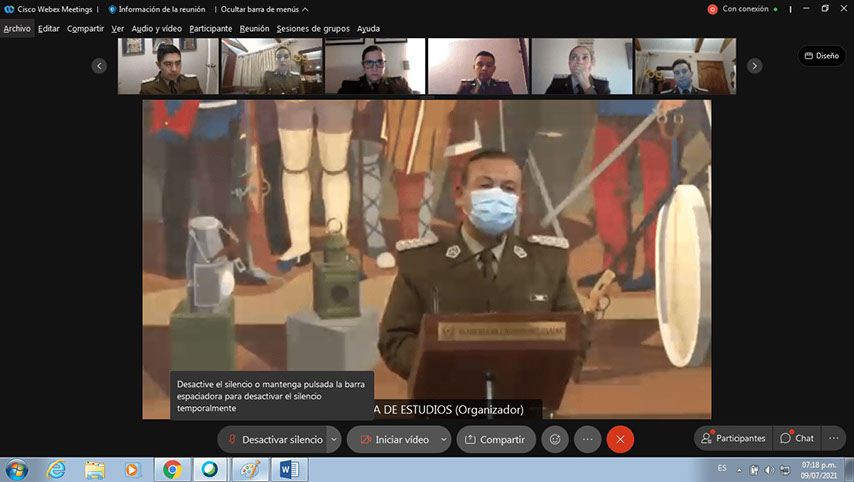Open Google Chrome from the taskbar

pyautogui.click(x=172, y=469)
